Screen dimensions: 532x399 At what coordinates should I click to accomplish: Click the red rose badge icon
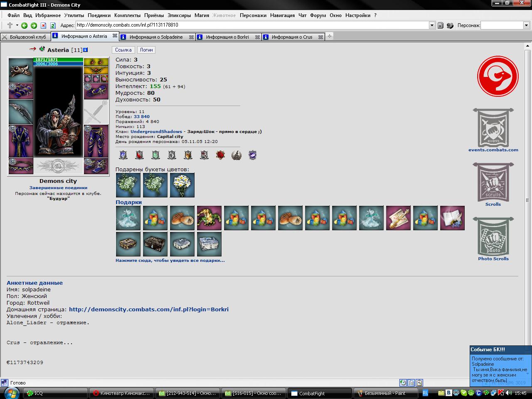point(220,155)
